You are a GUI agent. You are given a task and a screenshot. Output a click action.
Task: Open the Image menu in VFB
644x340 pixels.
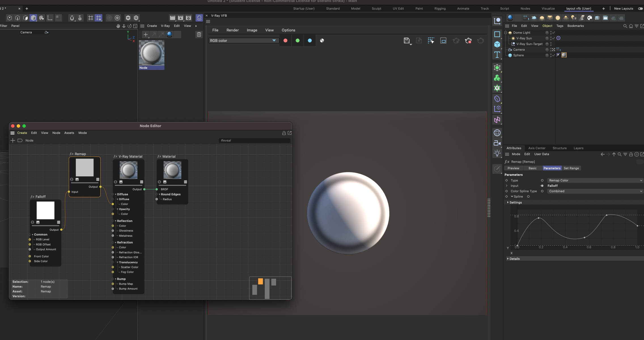(252, 30)
